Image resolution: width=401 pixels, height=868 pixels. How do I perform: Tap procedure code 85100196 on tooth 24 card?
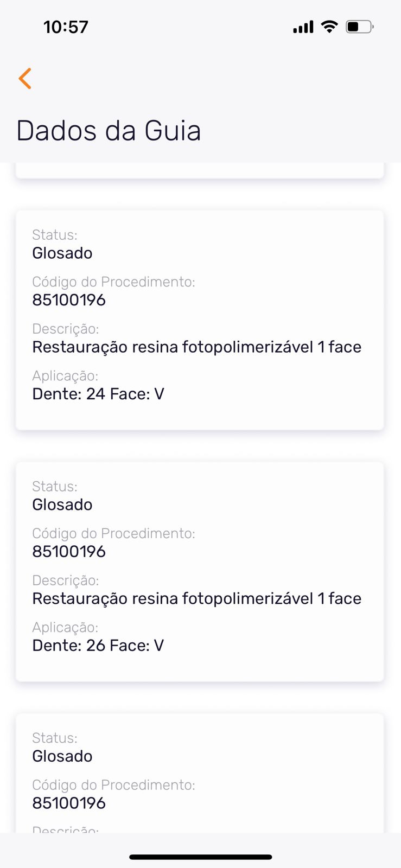69,300
